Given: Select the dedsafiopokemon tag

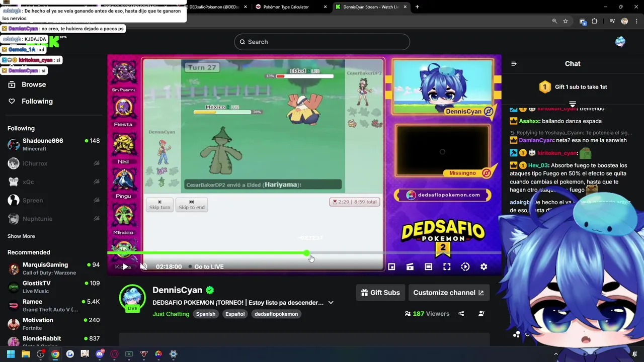Looking at the screenshot, I should click(276, 314).
